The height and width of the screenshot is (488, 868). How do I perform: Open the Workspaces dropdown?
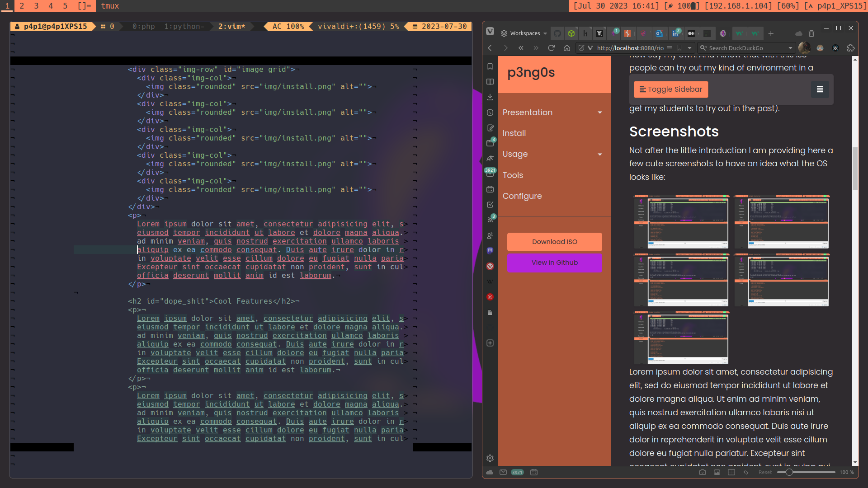pyautogui.click(x=524, y=33)
